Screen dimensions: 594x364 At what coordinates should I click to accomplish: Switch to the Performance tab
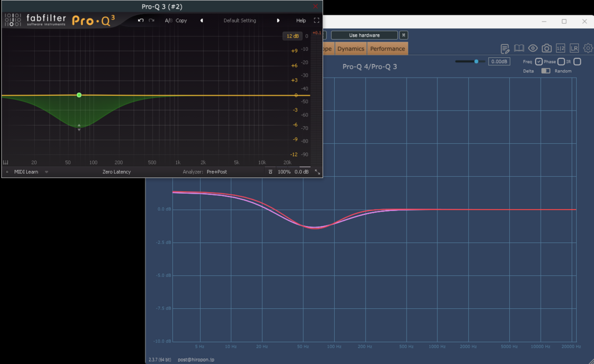387,49
